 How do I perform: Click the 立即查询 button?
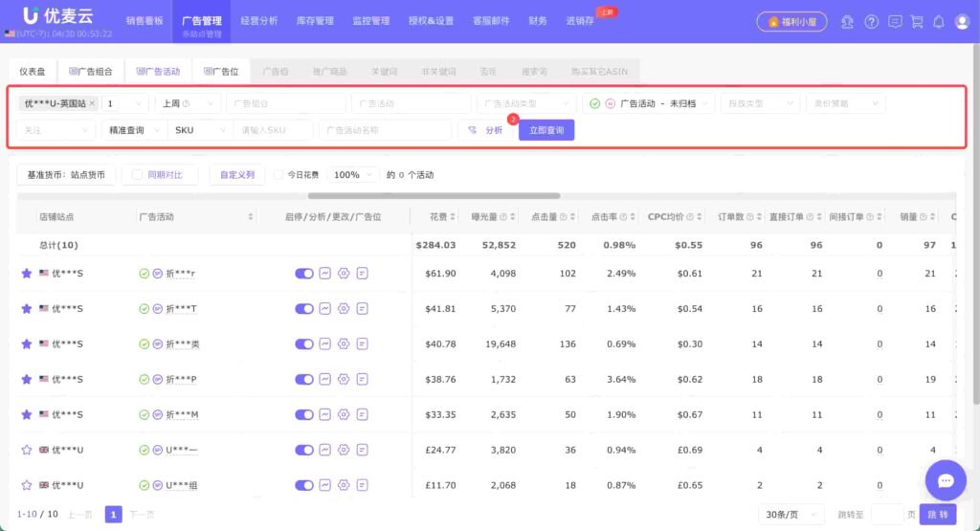(x=546, y=130)
